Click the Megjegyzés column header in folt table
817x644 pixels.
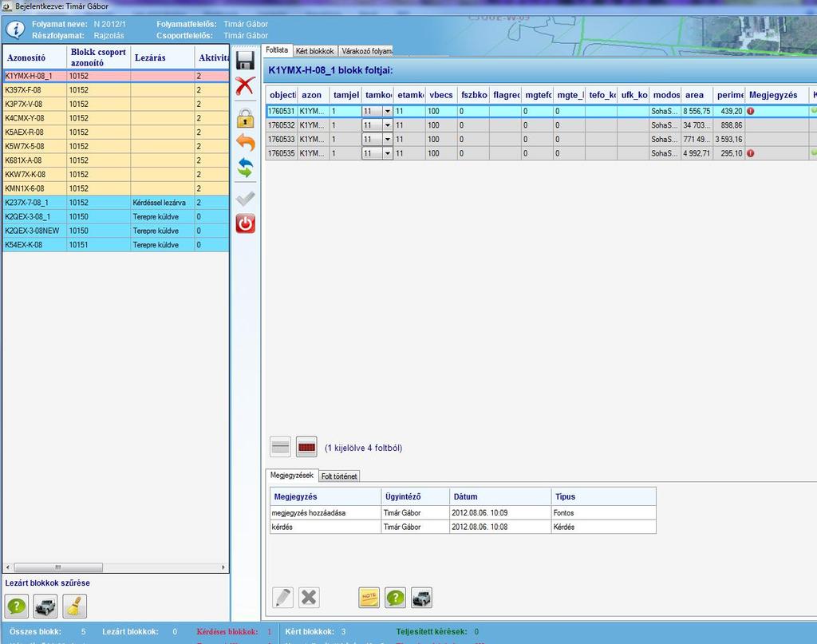(776, 95)
